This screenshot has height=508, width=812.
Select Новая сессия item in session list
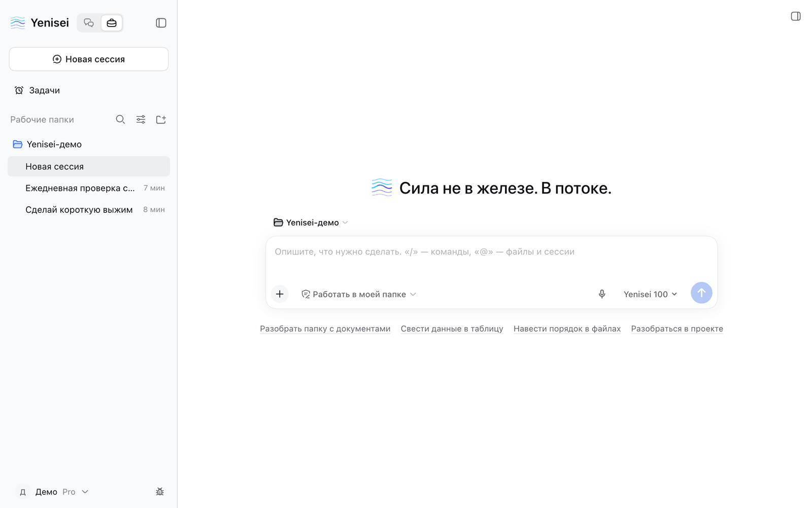[89, 167]
